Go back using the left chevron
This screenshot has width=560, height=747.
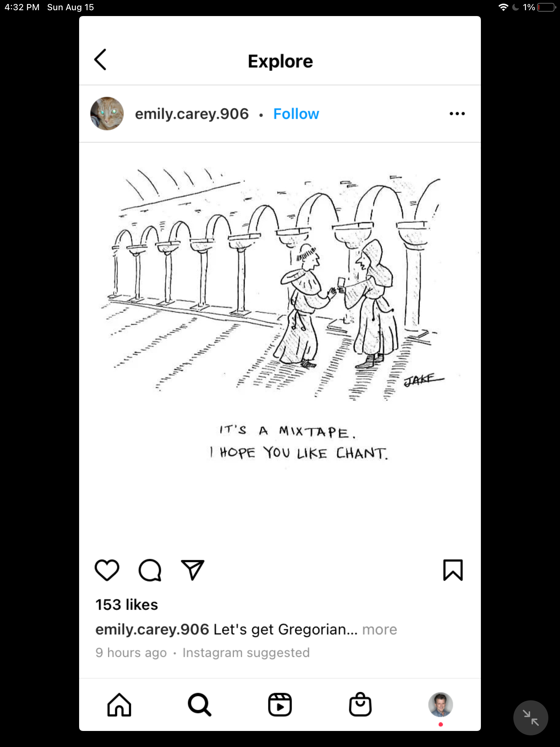[x=100, y=59]
